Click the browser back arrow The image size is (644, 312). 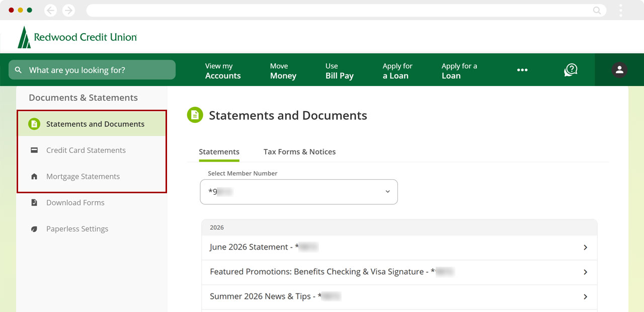point(51,10)
